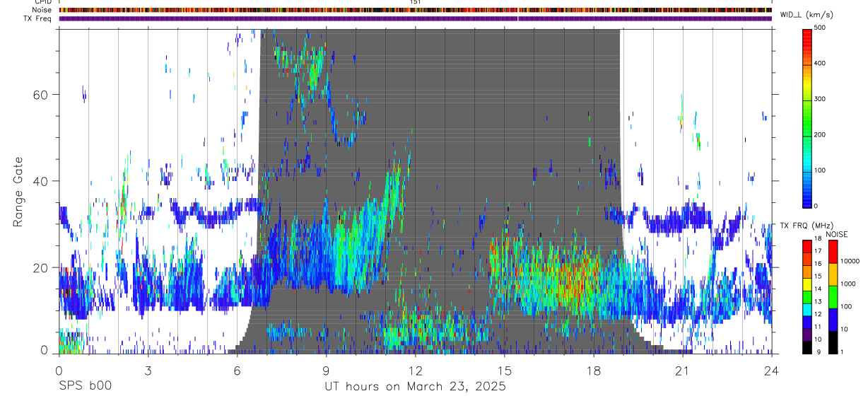
Task: Click the '6' hour x-axis label
Action: 237,370
